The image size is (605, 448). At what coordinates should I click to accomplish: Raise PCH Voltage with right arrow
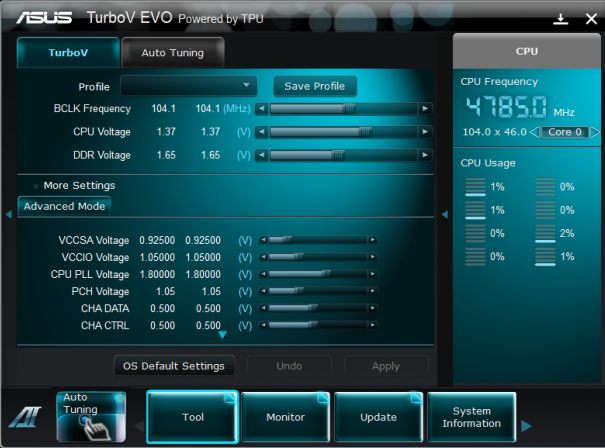pyautogui.click(x=372, y=291)
